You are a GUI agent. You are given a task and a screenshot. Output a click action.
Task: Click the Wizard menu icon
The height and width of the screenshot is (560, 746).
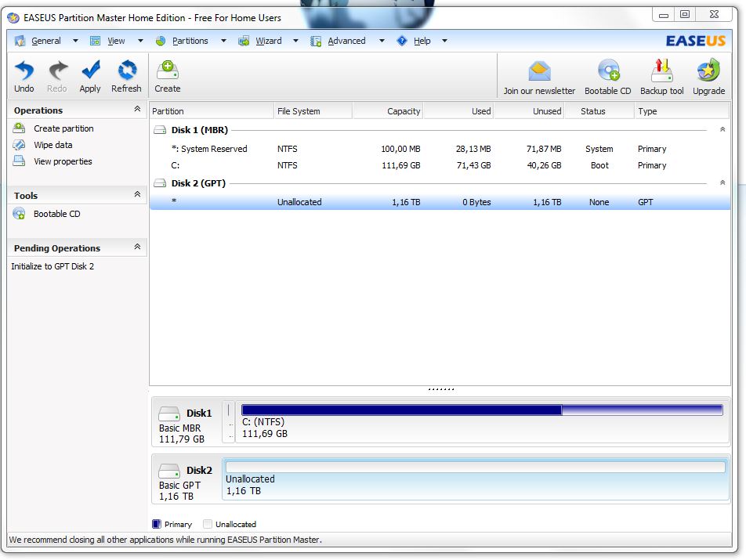[x=244, y=41]
